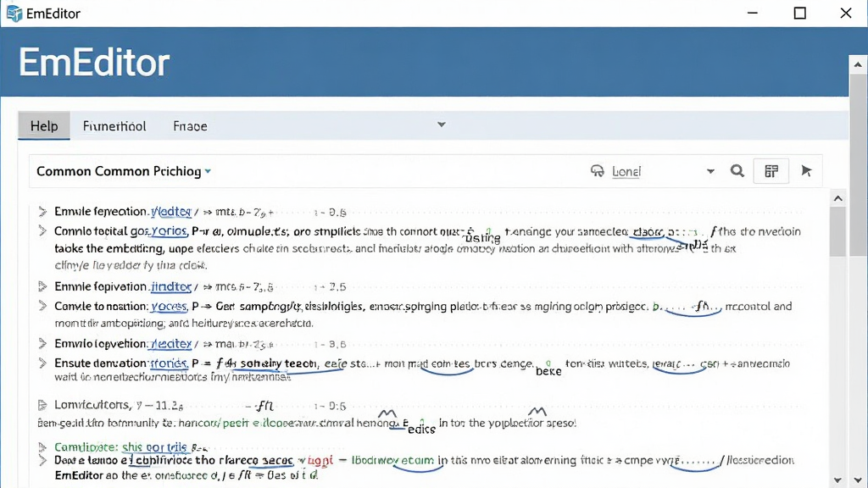Expand the Lomvfeultons row
This screenshot has height=488, width=868.
click(x=42, y=405)
